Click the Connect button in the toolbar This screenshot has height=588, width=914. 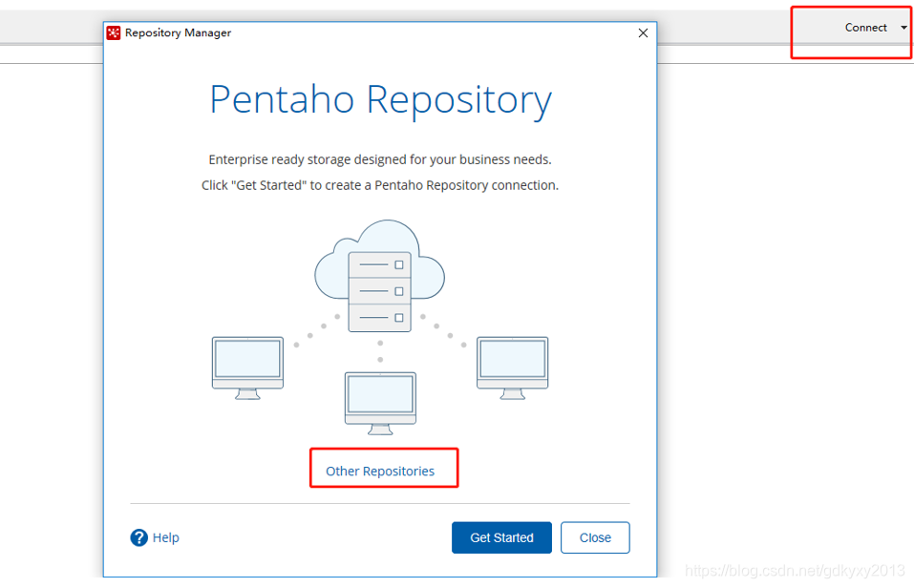[x=865, y=28]
